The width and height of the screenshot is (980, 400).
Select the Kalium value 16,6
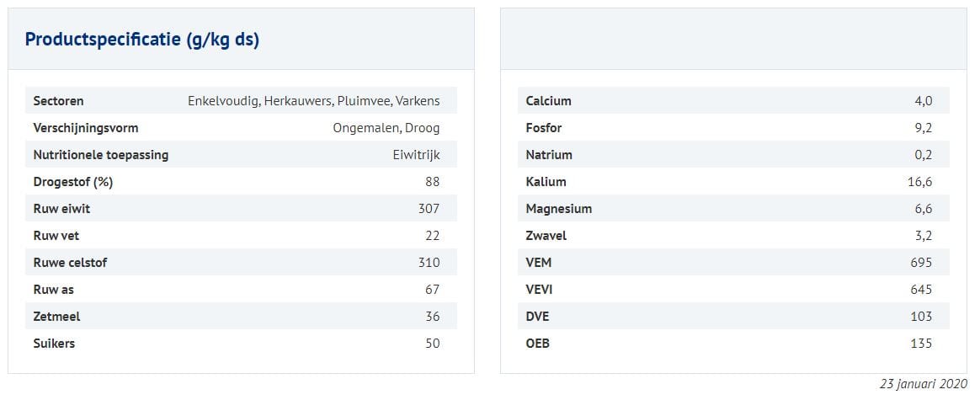pos(919,182)
